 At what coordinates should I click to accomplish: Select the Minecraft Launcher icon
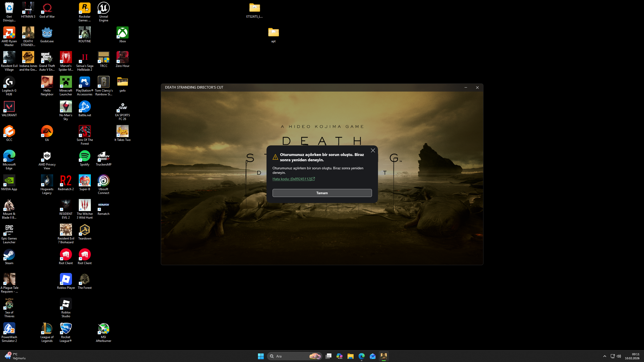coord(66,86)
